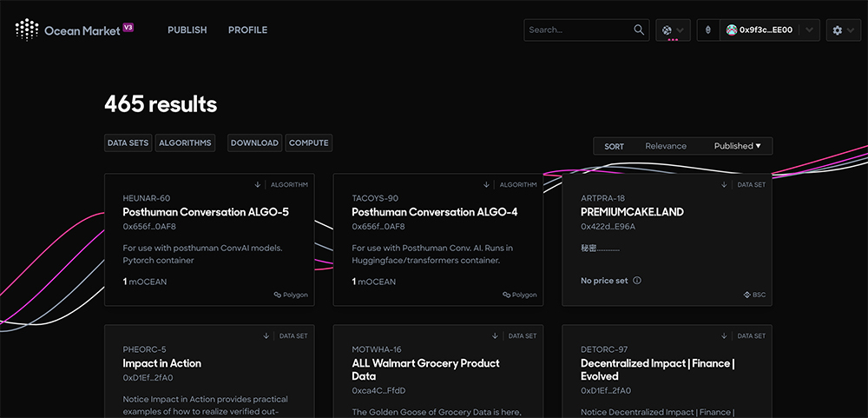Click the V3 version badge
Screen dimensions: 868x418
(x=128, y=27)
